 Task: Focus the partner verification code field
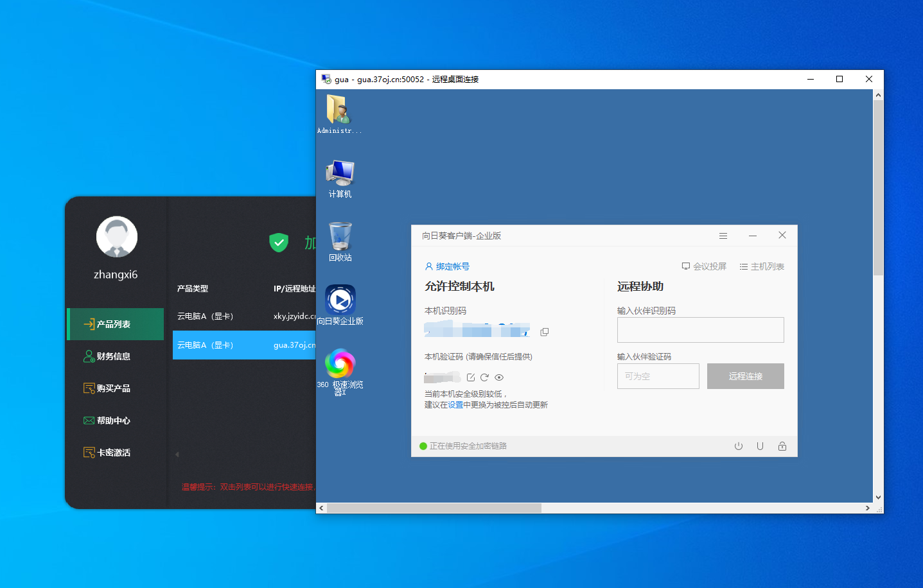click(x=658, y=376)
